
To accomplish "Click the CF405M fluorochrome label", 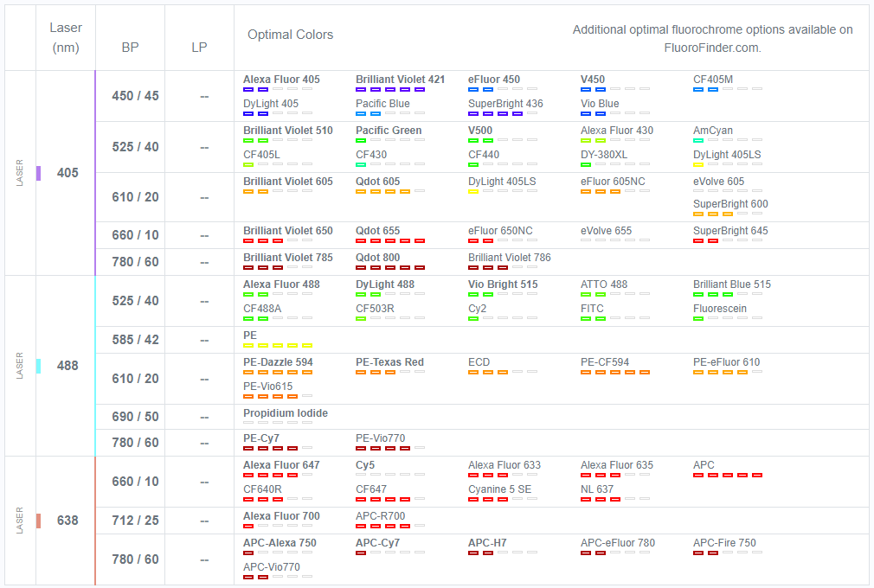I will click(x=713, y=80).
